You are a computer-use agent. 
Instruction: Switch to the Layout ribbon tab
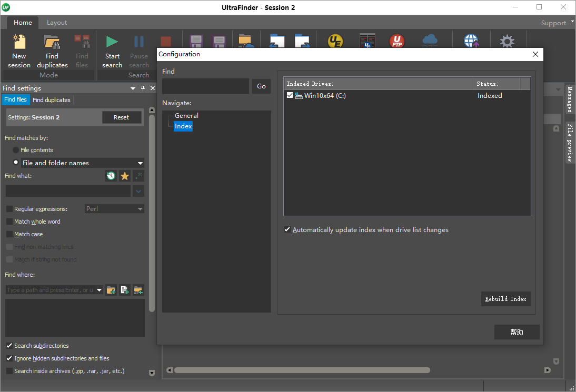coord(57,23)
